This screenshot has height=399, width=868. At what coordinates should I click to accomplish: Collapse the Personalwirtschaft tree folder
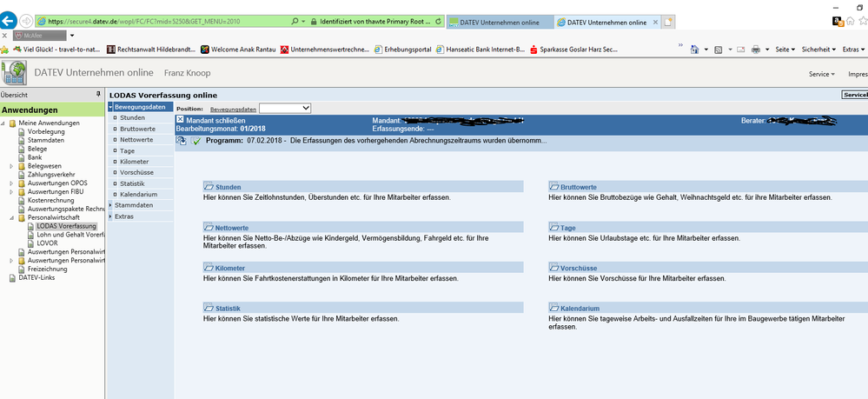[x=11, y=218]
